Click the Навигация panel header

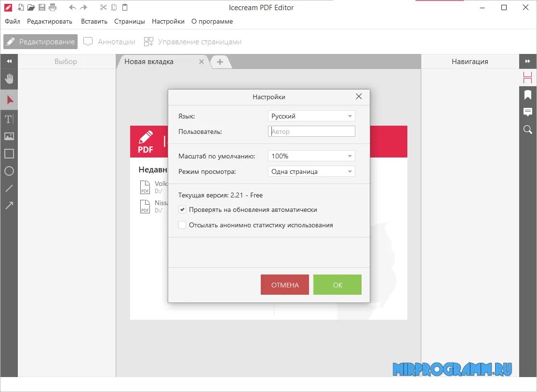coord(470,62)
